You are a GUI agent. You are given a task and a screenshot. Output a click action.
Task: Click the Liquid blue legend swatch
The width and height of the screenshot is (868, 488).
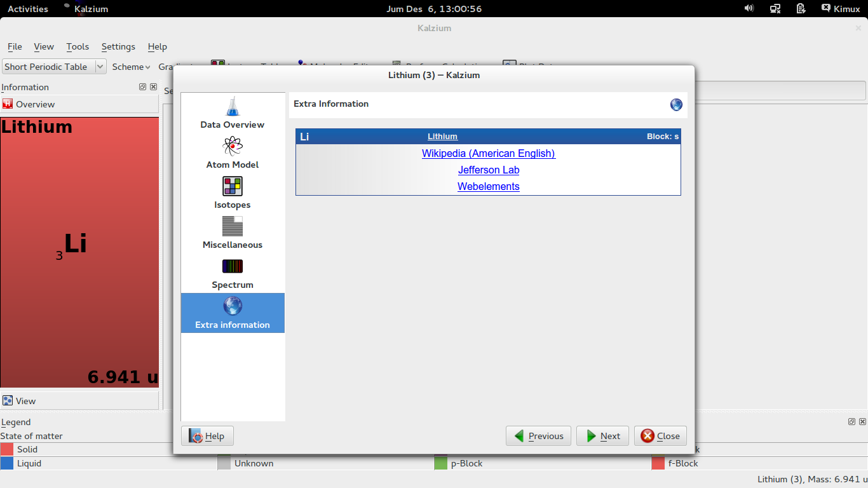7,463
